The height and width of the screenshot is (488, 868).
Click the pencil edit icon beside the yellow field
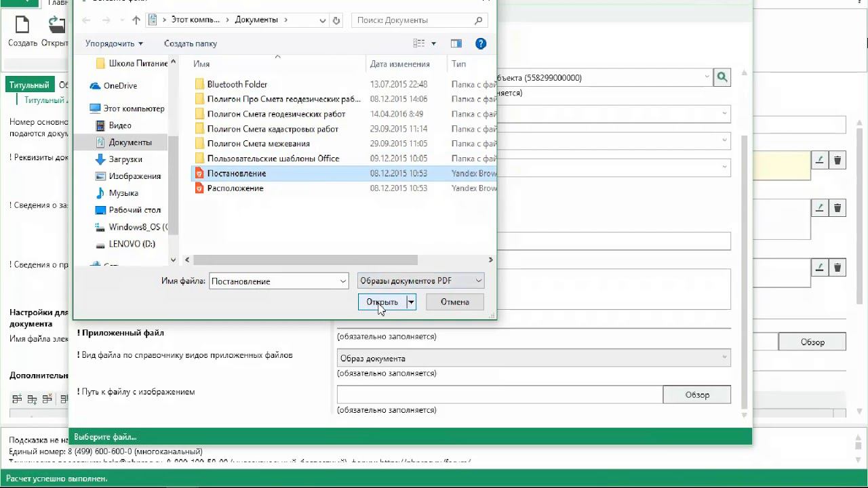coord(820,161)
